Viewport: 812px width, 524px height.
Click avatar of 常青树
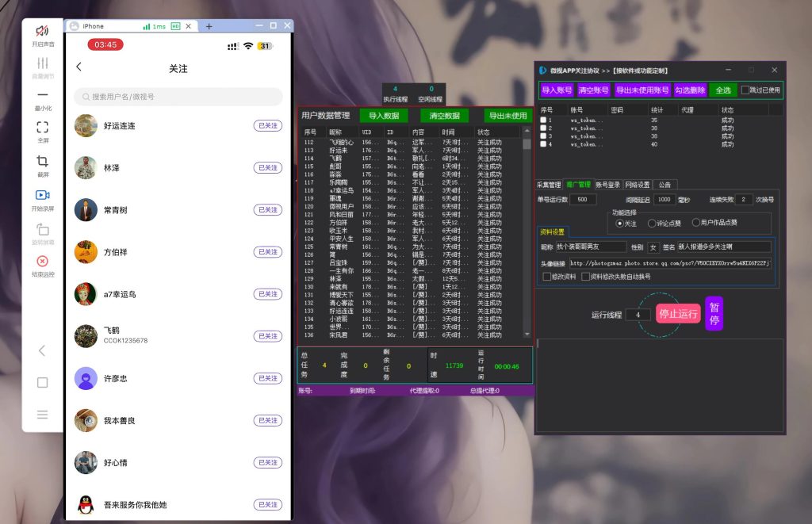click(86, 210)
